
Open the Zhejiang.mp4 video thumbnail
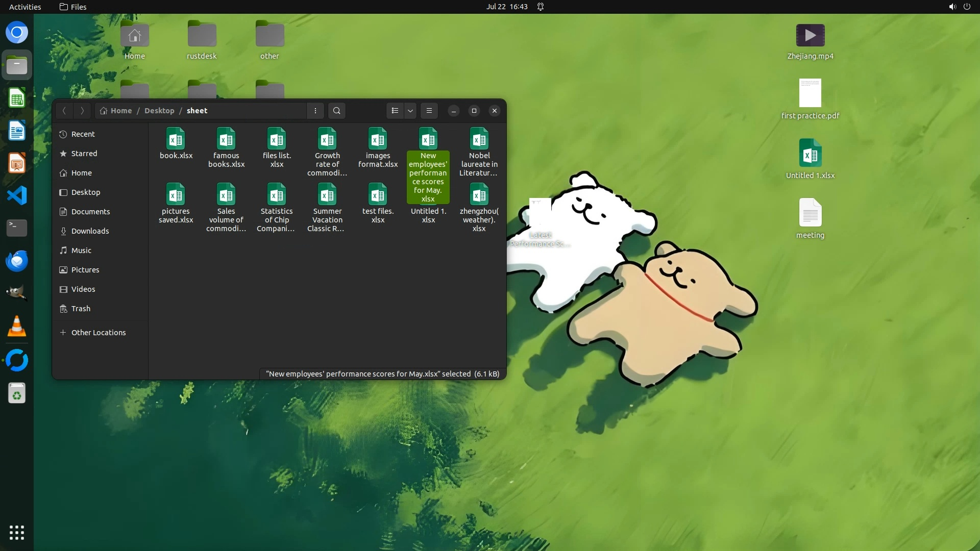pyautogui.click(x=810, y=36)
